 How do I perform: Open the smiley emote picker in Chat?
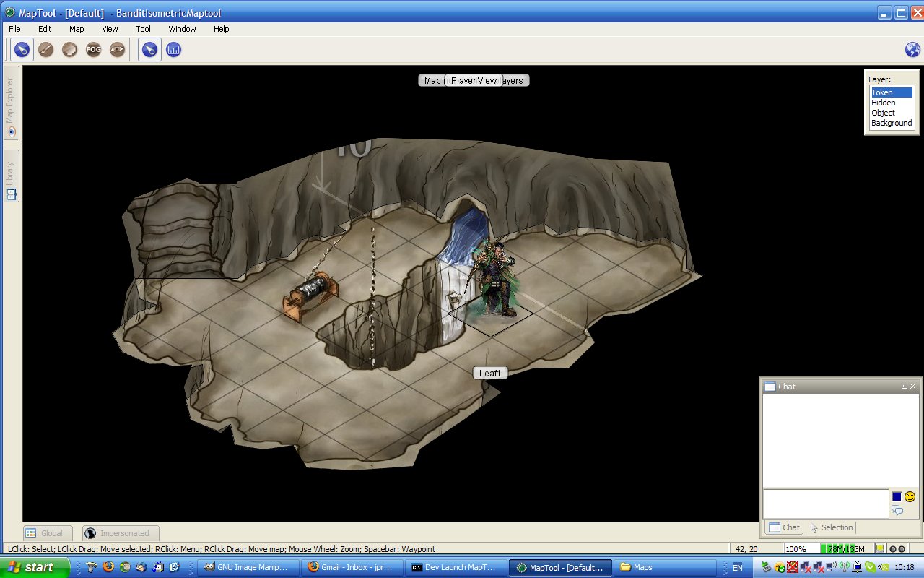pyautogui.click(x=910, y=496)
